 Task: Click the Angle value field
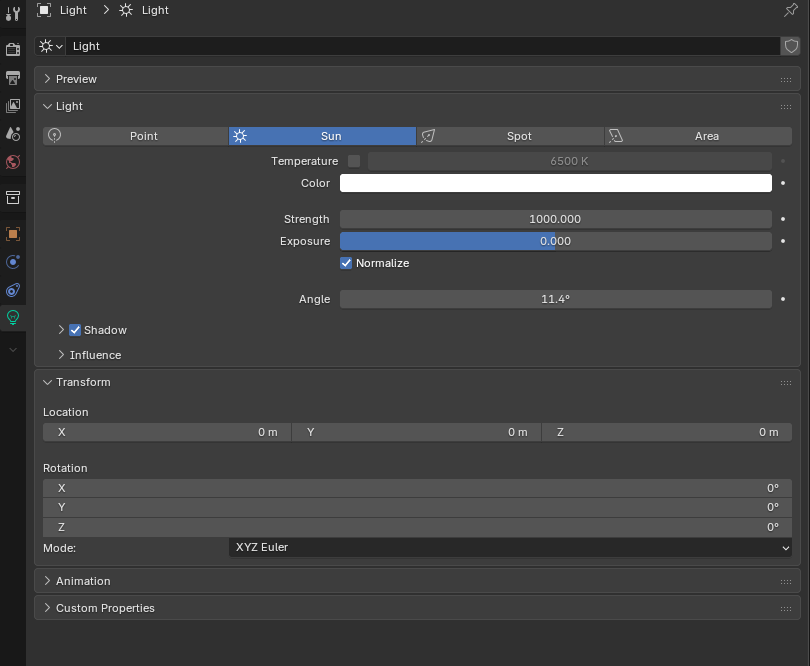(556, 299)
